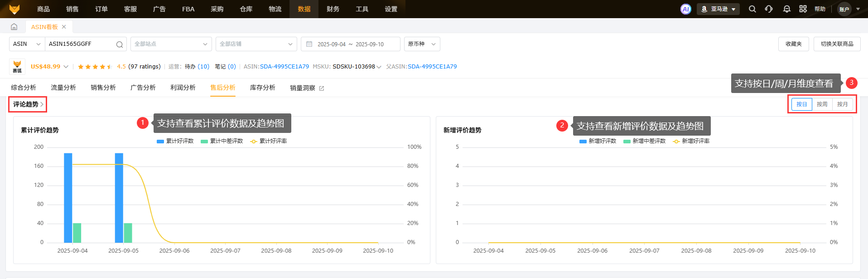This screenshot has height=279, width=868.
Task: Switch to the 销售分析 tab
Action: pos(103,88)
